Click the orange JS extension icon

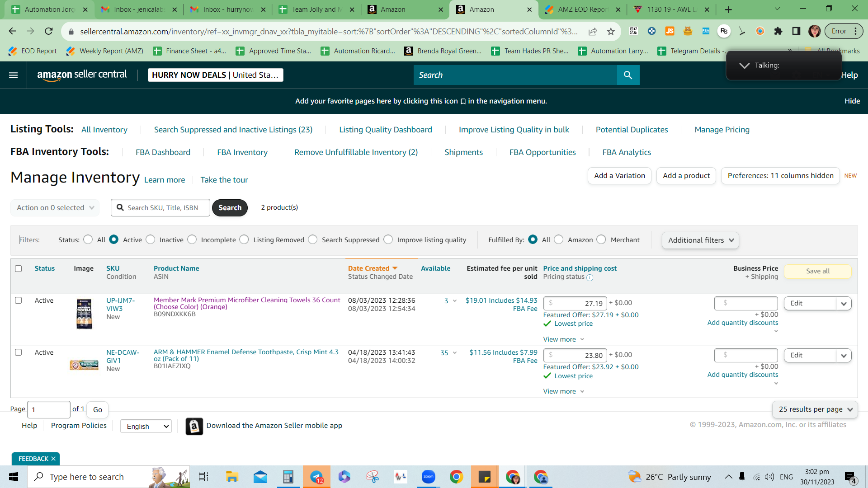(x=670, y=31)
